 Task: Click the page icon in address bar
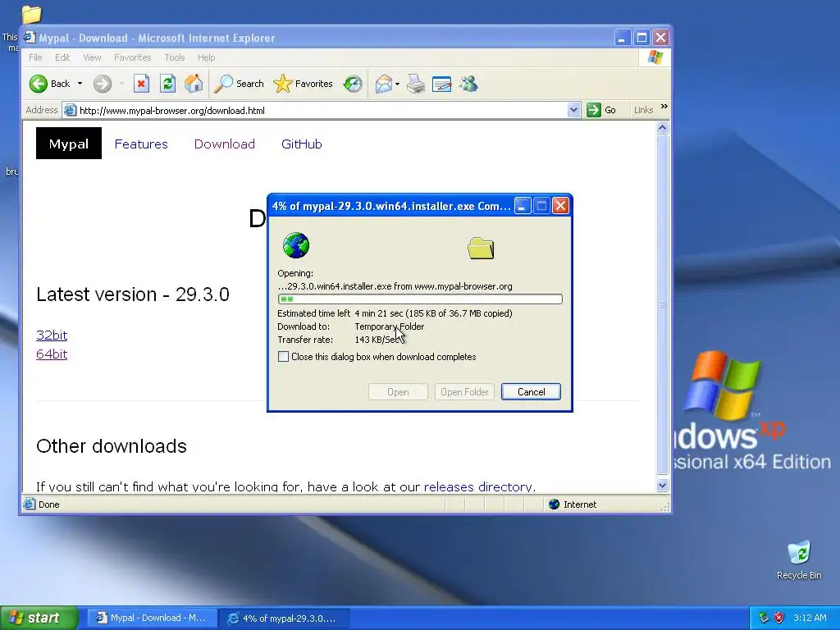tap(70, 111)
